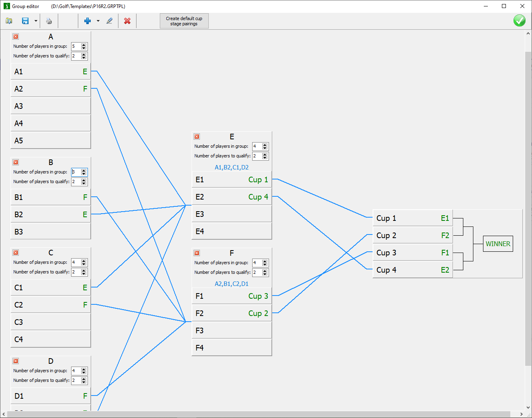The width and height of the screenshot is (532, 418).
Task: Click the horizontal scrollbar thumb
Action: click(x=259, y=414)
